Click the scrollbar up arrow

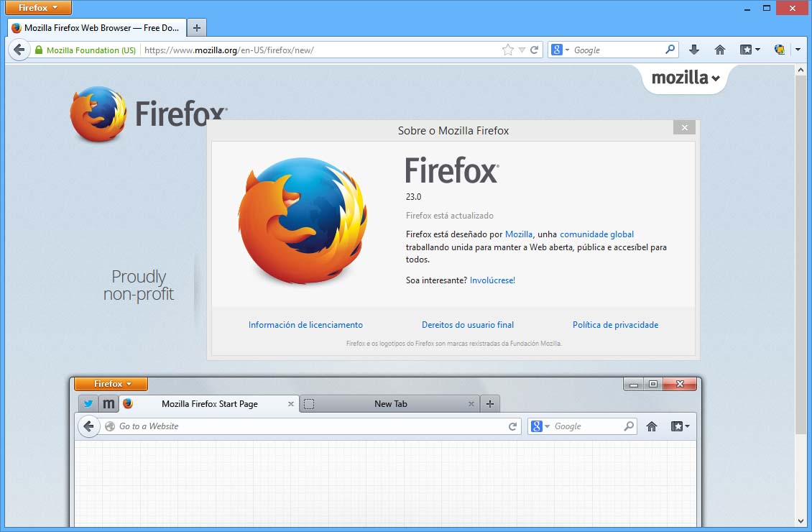pos(801,70)
